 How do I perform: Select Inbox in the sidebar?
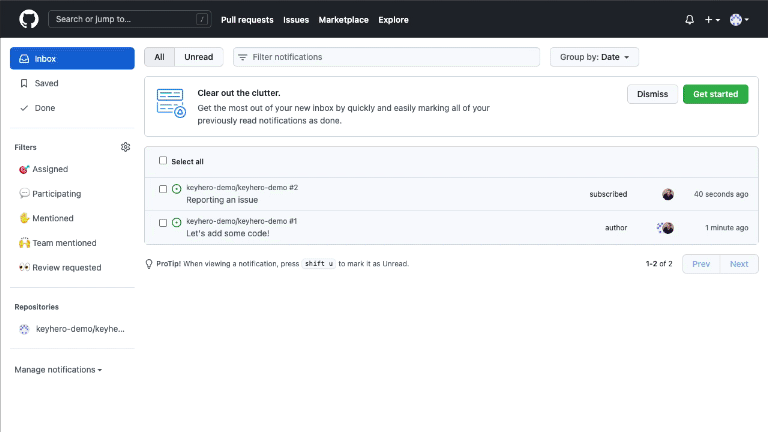pyautogui.click(x=72, y=58)
